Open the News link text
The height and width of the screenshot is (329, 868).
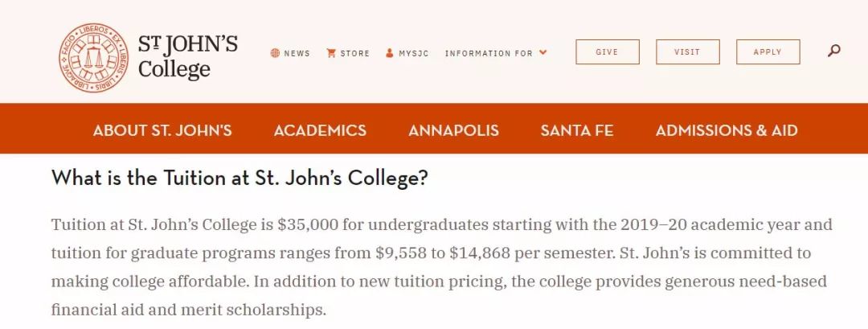[297, 53]
